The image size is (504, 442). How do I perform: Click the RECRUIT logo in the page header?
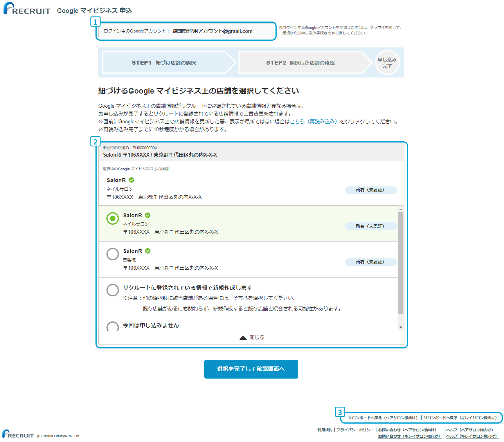(x=27, y=9)
